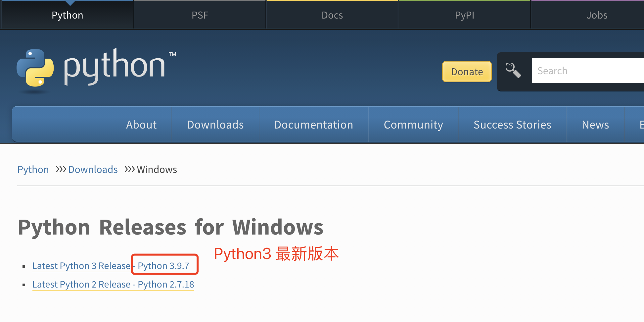Click the Python Releases for Windows heading
Viewport: 644px width, 322px height.
(170, 227)
